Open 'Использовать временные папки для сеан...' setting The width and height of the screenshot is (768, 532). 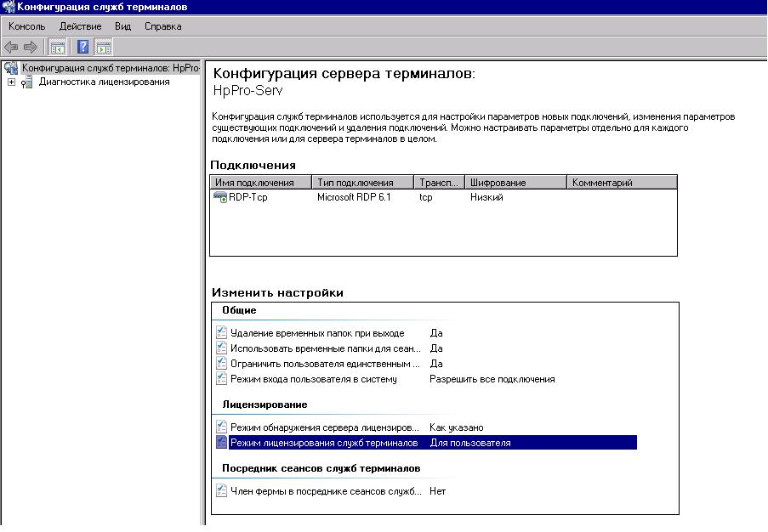tap(326, 348)
